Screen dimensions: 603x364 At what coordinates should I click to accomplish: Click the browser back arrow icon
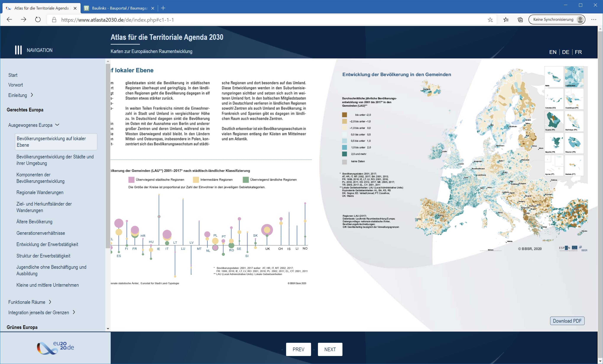(x=9, y=19)
